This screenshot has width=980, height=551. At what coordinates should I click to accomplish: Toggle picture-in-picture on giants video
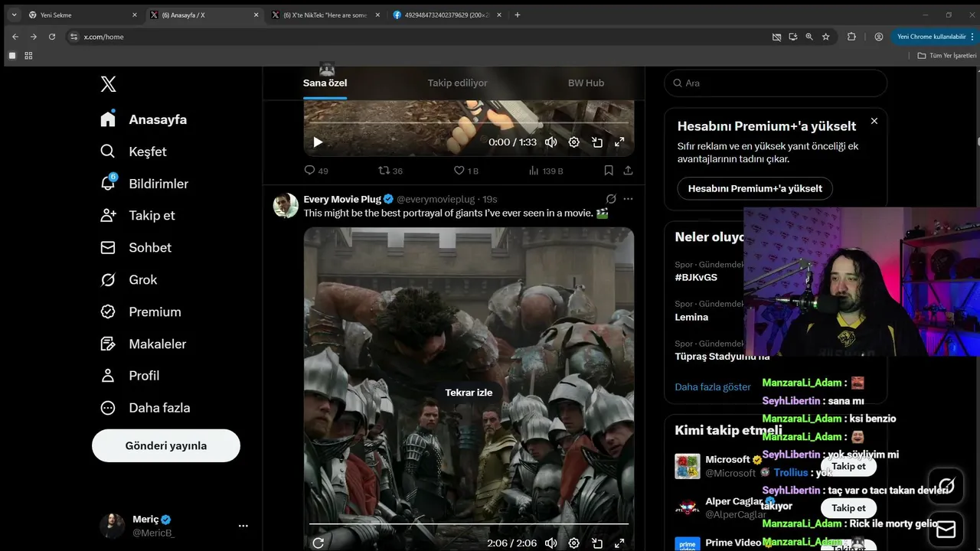pyautogui.click(x=596, y=543)
